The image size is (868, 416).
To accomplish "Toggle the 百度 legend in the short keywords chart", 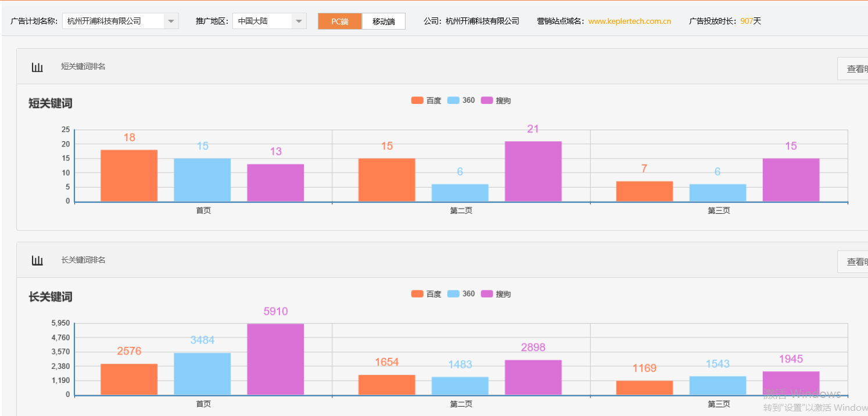I will click(426, 100).
